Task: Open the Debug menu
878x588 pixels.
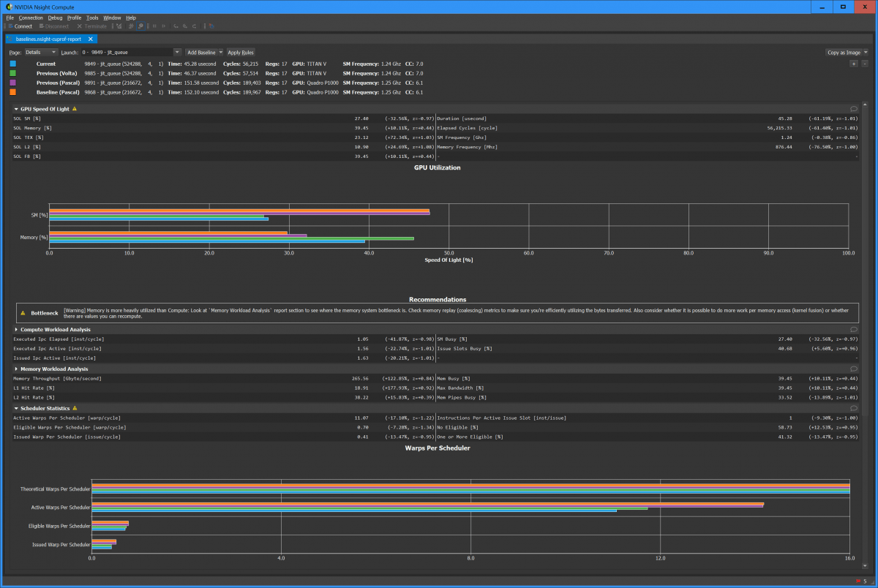Action: [x=56, y=18]
